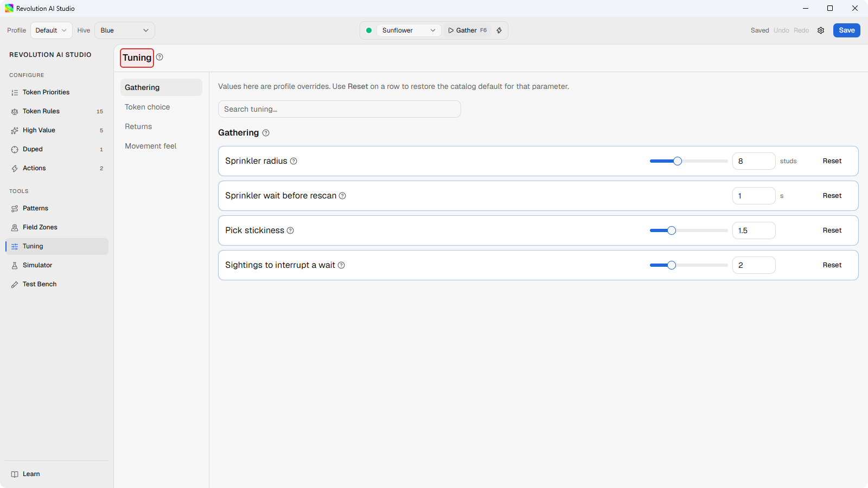Reset Sprinkler wait before rescan
The width and height of the screenshot is (868, 488).
(x=832, y=196)
